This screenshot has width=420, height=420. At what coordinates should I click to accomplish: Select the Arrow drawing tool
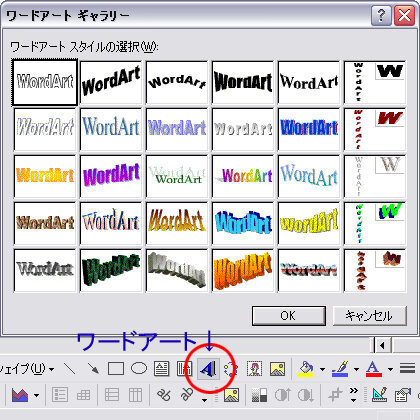tap(93, 368)
